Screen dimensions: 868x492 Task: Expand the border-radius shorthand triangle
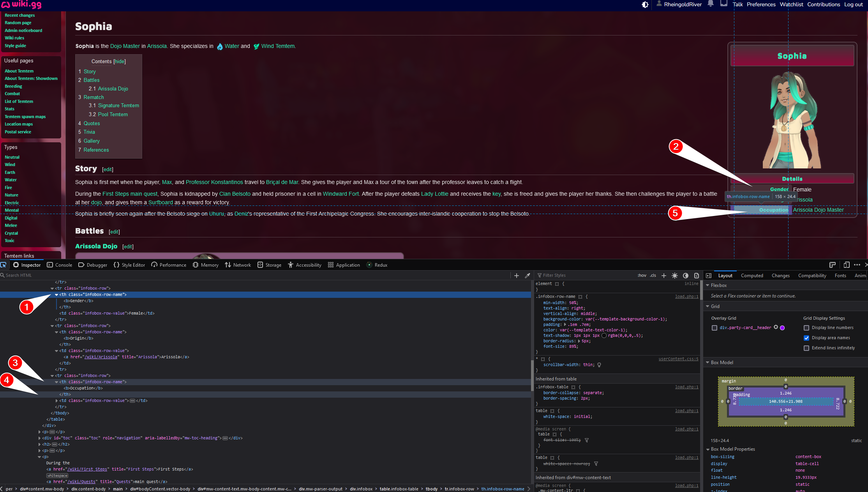click(579, 341)
